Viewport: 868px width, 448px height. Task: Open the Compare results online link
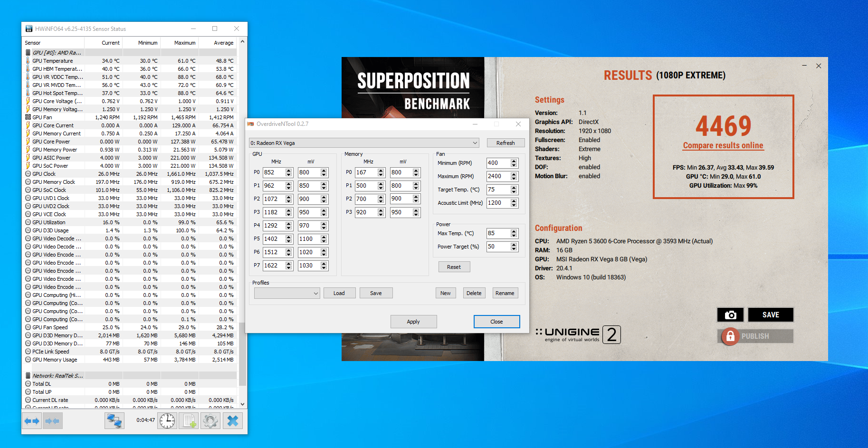[x=723, y=145]
